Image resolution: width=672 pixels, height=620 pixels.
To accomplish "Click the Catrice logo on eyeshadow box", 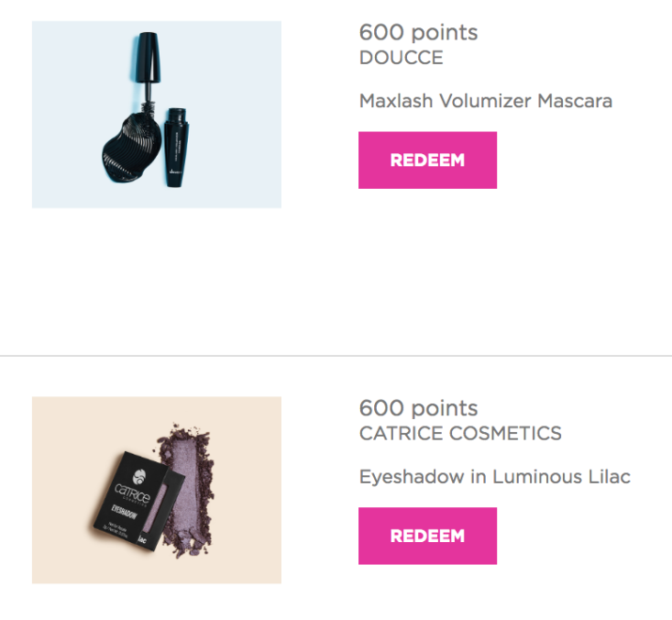I will click(x=132, y=488).
